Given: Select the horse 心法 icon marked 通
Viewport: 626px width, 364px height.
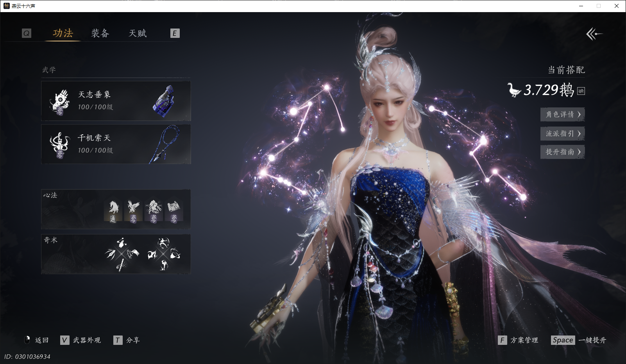Looking at the screenshot, I should (113, 211).
